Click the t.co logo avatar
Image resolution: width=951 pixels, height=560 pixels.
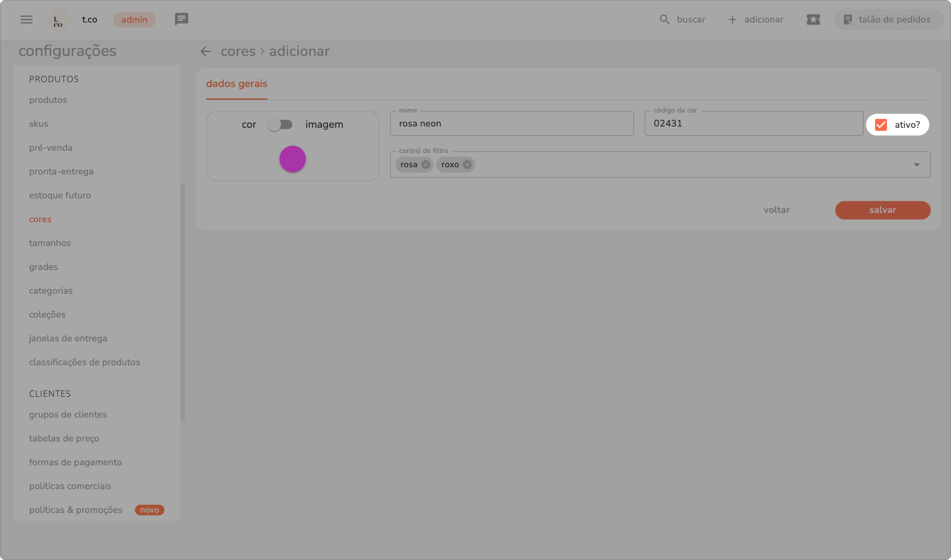tap(59, 20)
